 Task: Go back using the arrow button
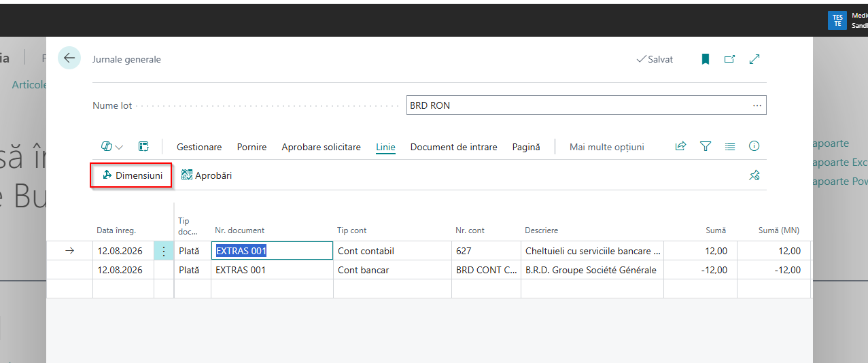point(69,58)
